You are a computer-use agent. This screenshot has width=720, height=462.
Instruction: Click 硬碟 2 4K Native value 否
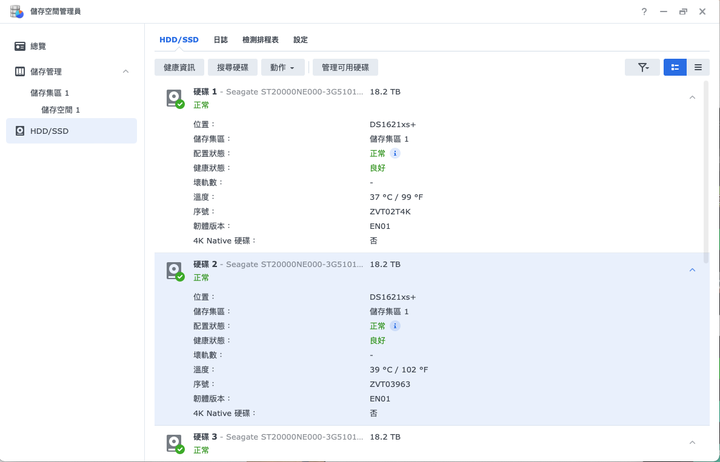(x=373, y=413)
